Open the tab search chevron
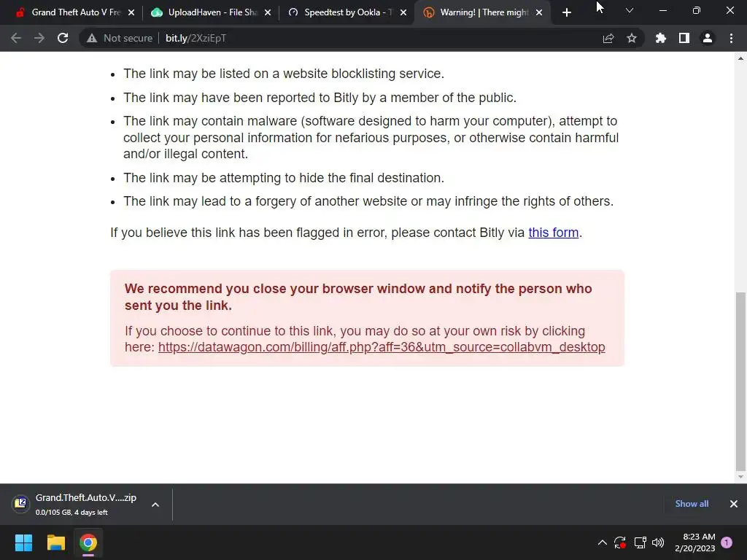 click(630, 10)
